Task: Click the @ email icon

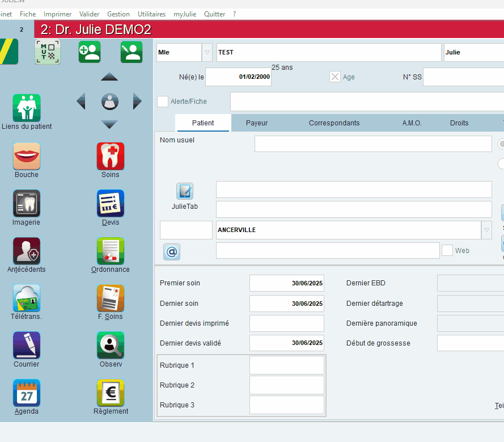Action: pyautogui.click(x=172, y=251)
